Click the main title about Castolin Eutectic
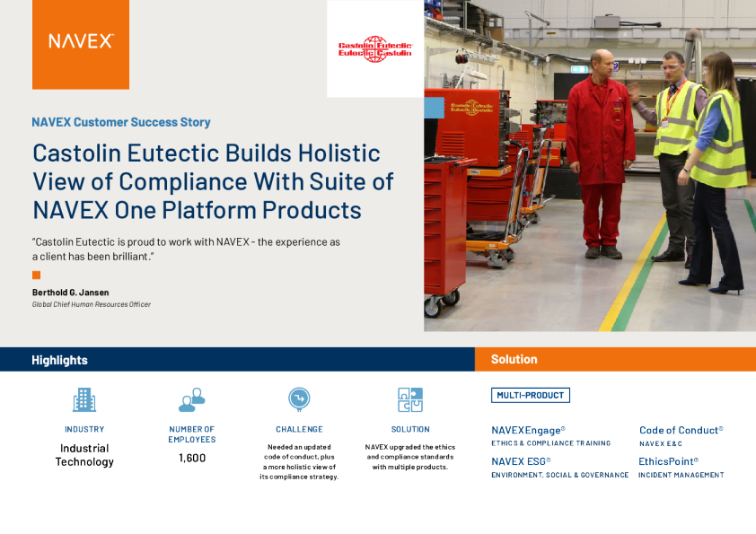The width and height of the screenshot is (756, 534). coord(213,181)
